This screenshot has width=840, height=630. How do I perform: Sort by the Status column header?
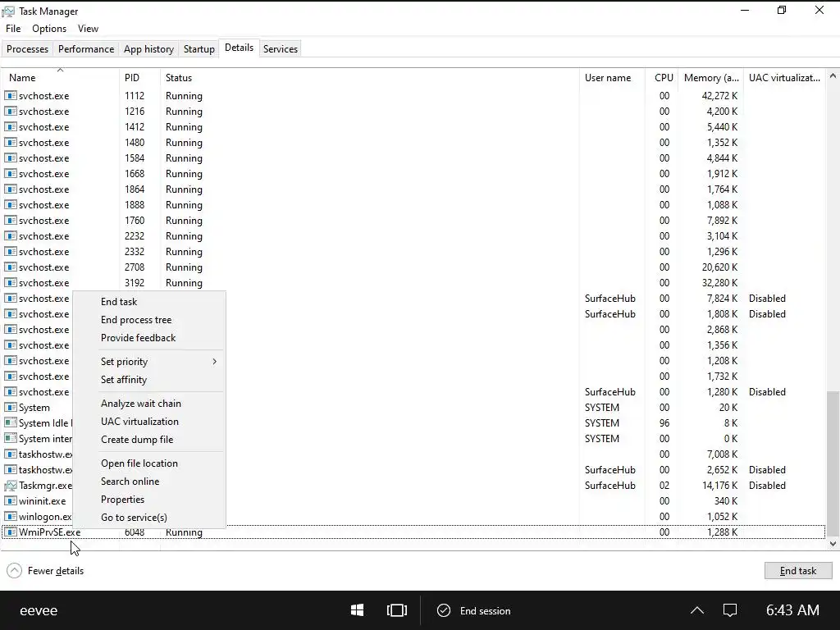pos(370,78)
